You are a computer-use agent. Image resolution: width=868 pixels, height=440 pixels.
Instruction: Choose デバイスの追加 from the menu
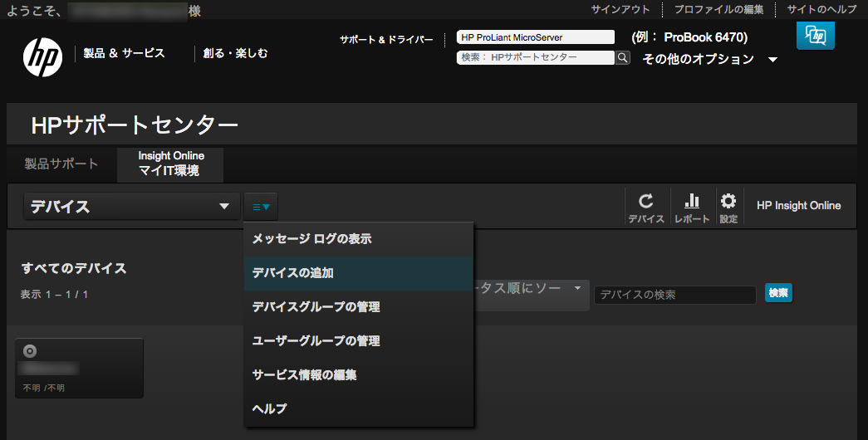(292, 272)
